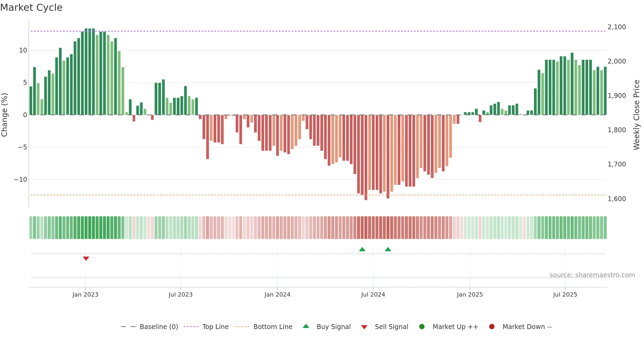
Task: Toggle the Bottom Line legend item
Action: coord(263,327)
